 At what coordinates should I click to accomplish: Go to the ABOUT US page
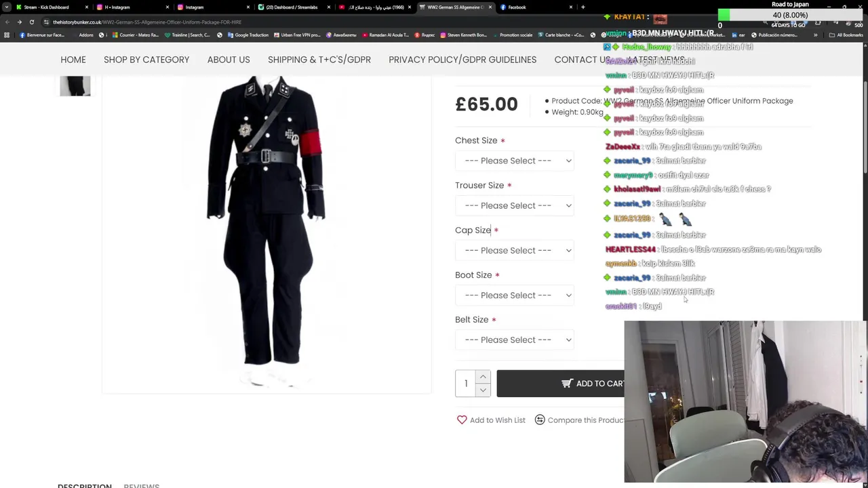click(229, 60)
